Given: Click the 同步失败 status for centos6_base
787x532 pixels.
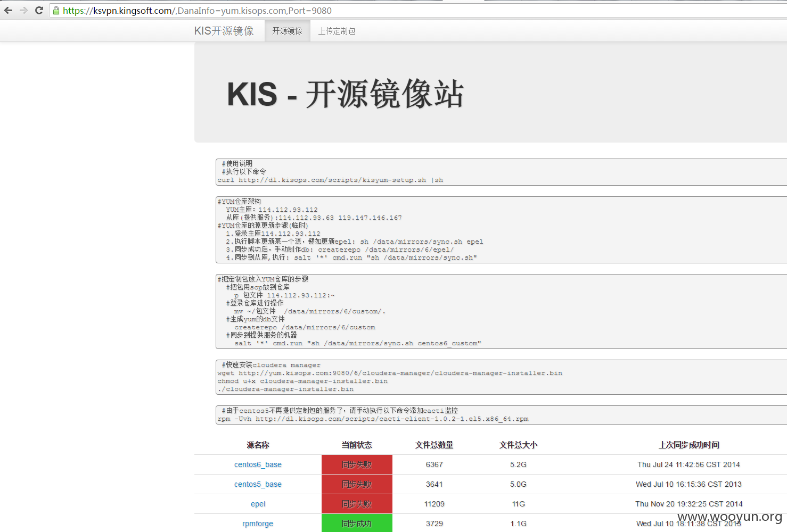Looking at the screenshot, I should pyautogui.click(x=357, y=464).
